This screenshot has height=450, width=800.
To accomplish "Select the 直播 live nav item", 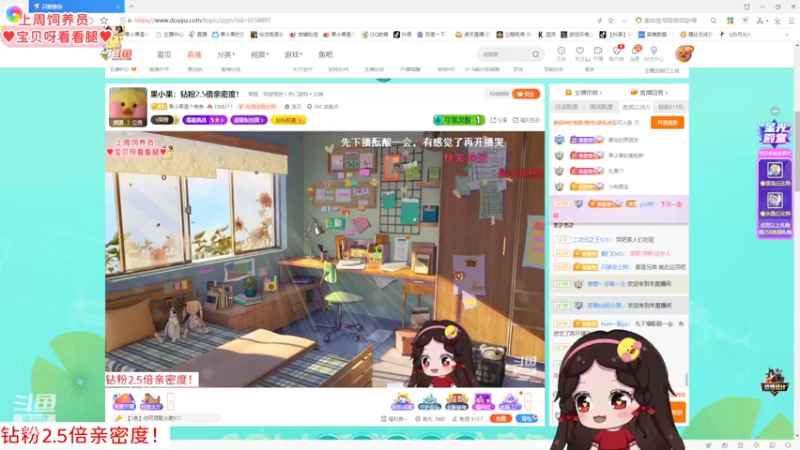I will tap(194, 55).
